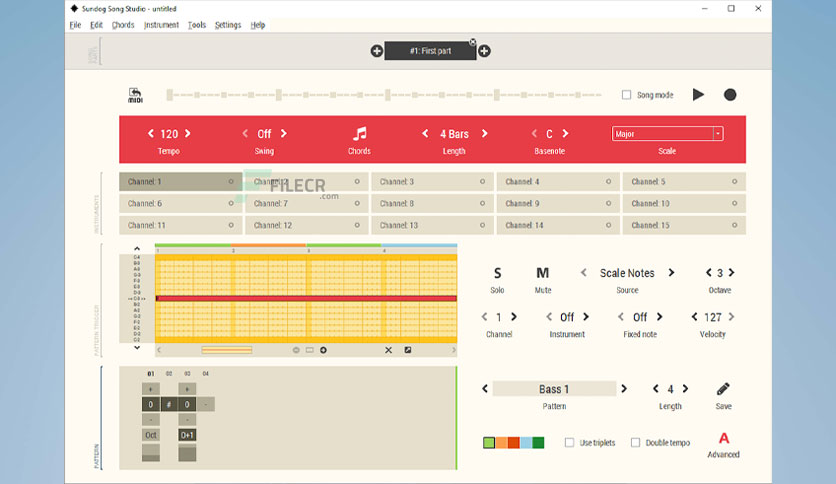
Task: Toggle the circle indicator on Channel 8
Action: tap(483, 204)
